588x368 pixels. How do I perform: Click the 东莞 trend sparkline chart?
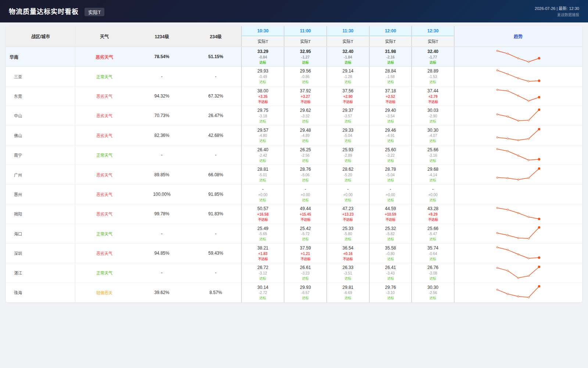(518, 95)
